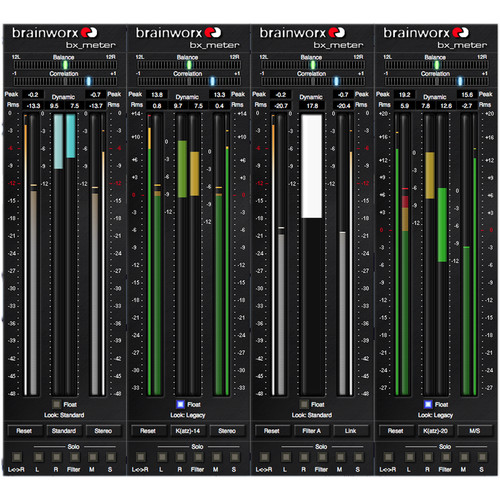Click the M/S mode button
The image size is (500, 500).
point(475,431)
